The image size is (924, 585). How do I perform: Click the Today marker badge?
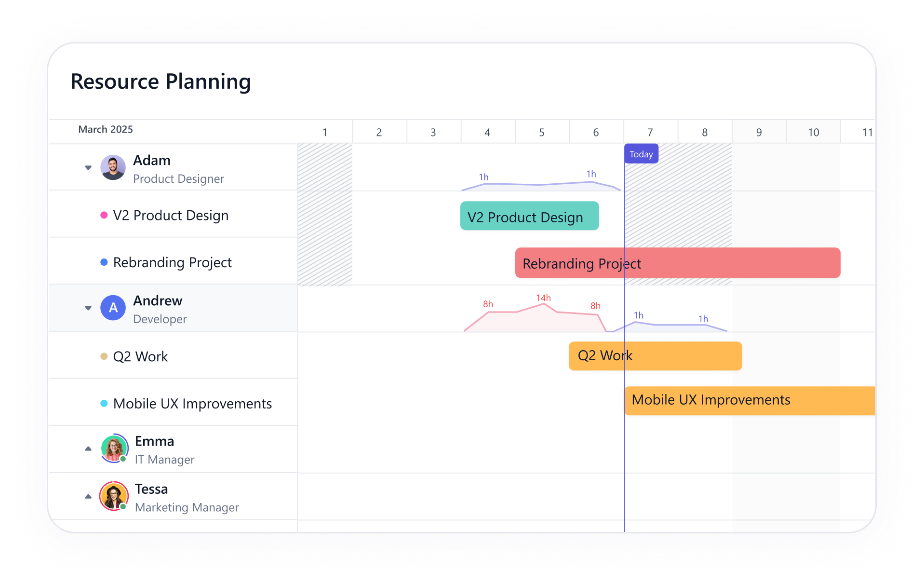(x=641, y=153)
